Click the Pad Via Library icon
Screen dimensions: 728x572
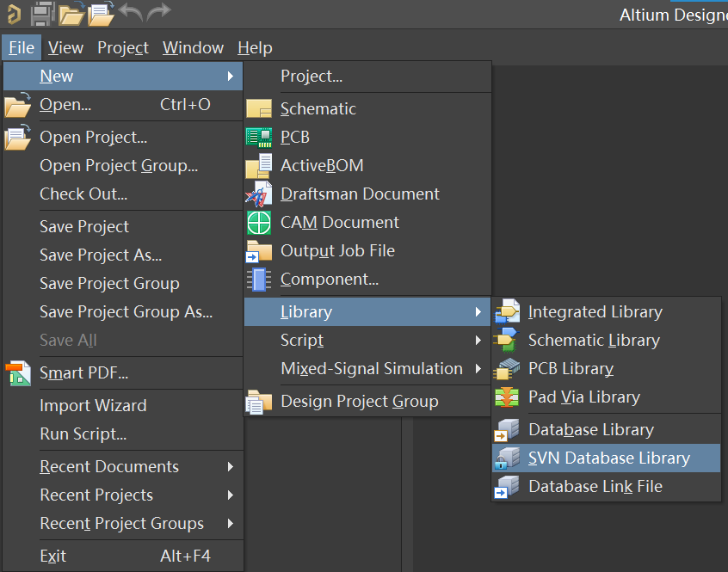point(507,397)
